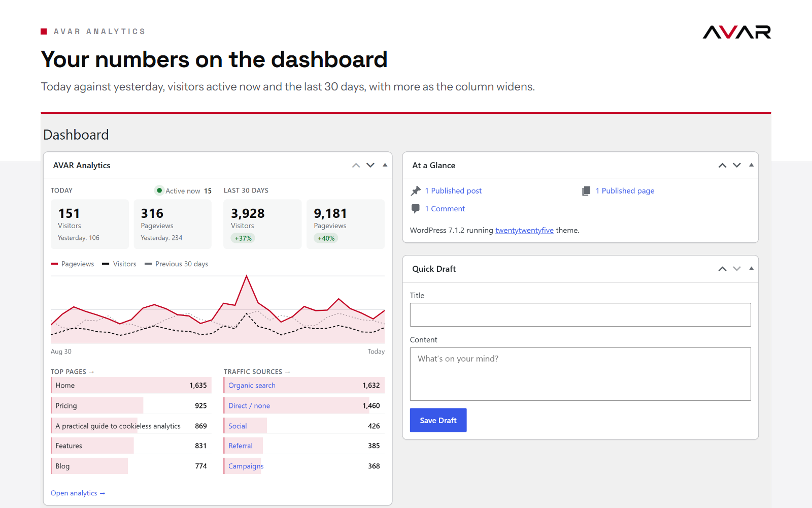Click Quick Draft move down arrow
Screen dimensions: 812x508
click(737, 269)
